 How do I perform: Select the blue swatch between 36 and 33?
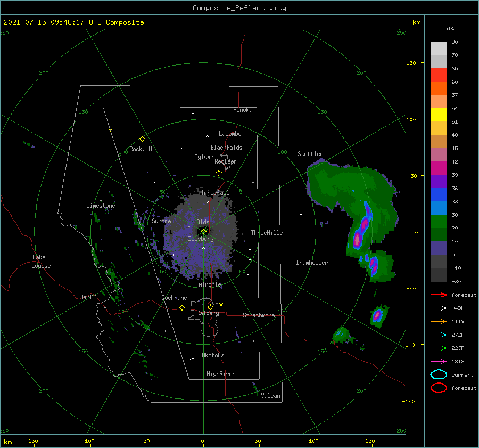(439, 194)
